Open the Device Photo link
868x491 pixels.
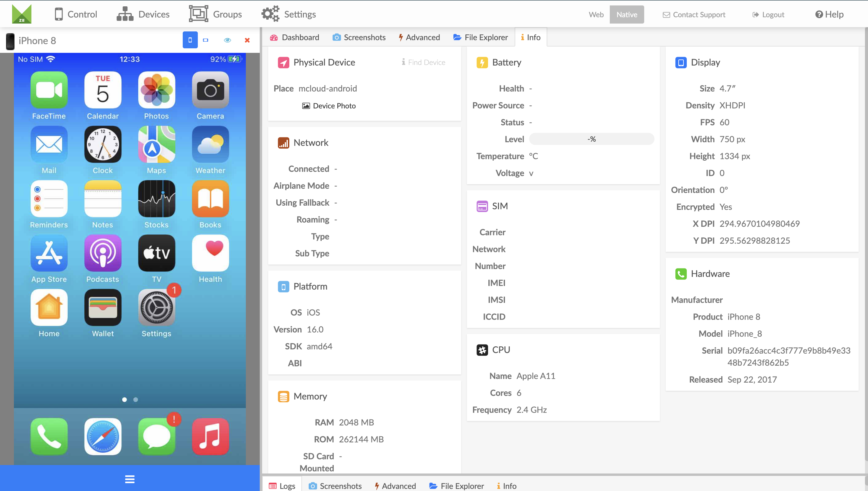(x=329, y=106)
